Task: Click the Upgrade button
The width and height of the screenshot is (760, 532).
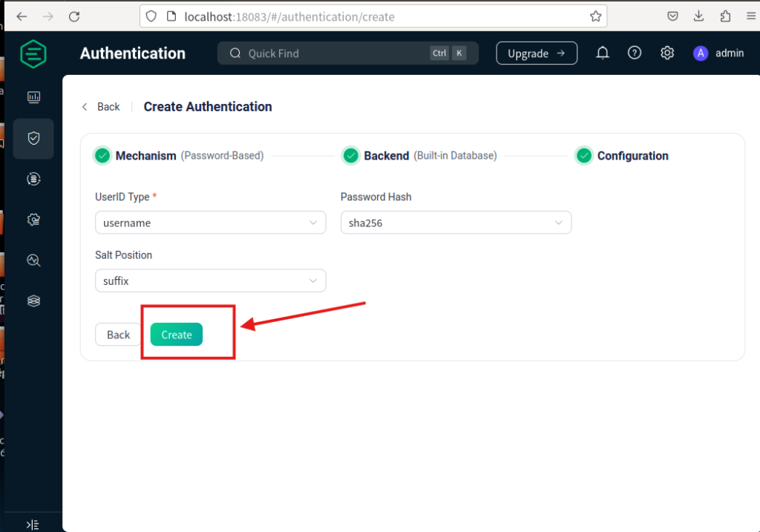Action: (537, 53)
